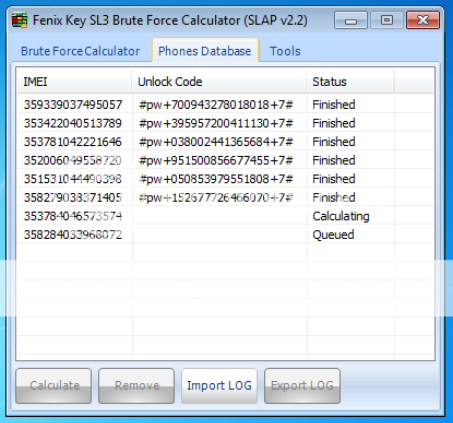Click unlock code #pw+038002441365684+7#

(216, 142)
